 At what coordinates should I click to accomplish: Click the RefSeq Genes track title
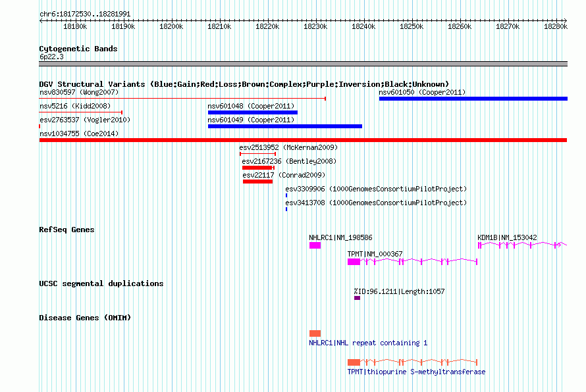(x=67, y=230)
